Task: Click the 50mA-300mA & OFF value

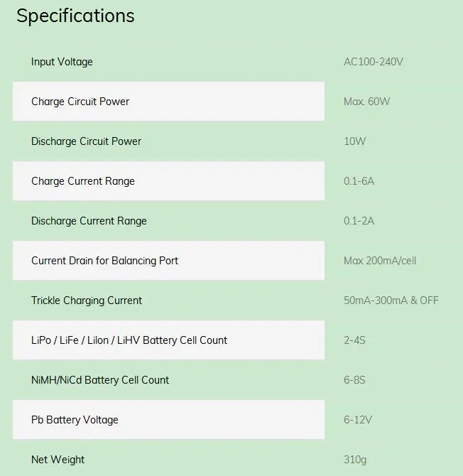Action: [x=391, y=301]
